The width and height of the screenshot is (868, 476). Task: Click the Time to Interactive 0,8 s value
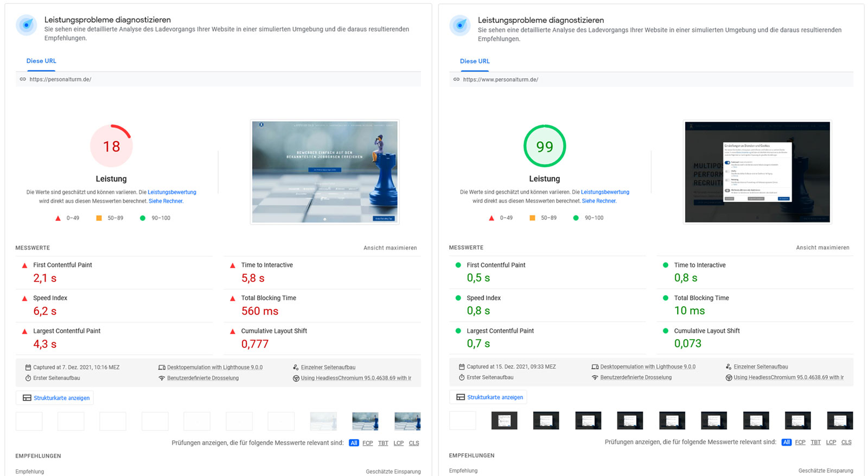coord(686,278)
